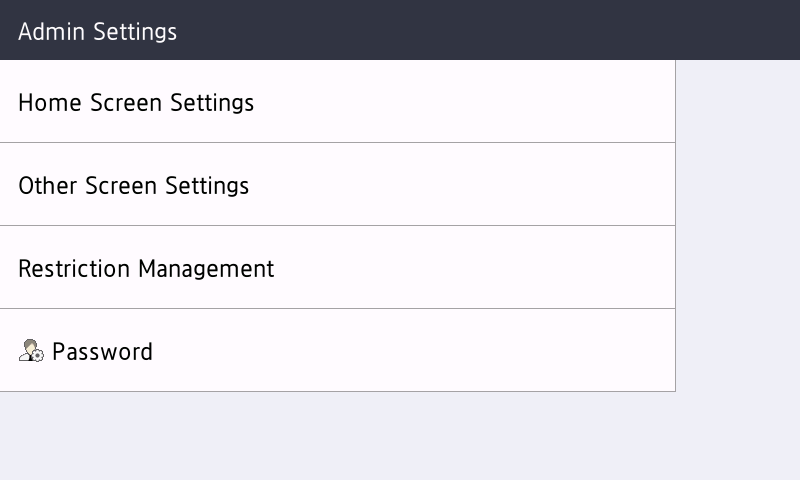
Task: Tap the 'Home Screen Settings' label text
Action: pos(136,102)
